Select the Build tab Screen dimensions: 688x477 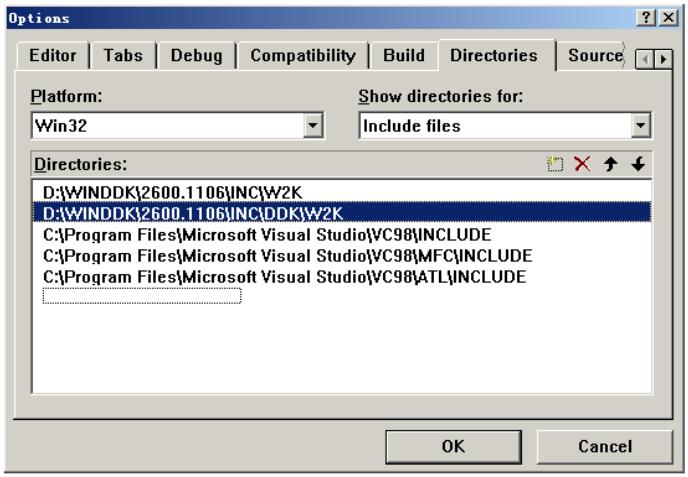click(x=404, y=56)
